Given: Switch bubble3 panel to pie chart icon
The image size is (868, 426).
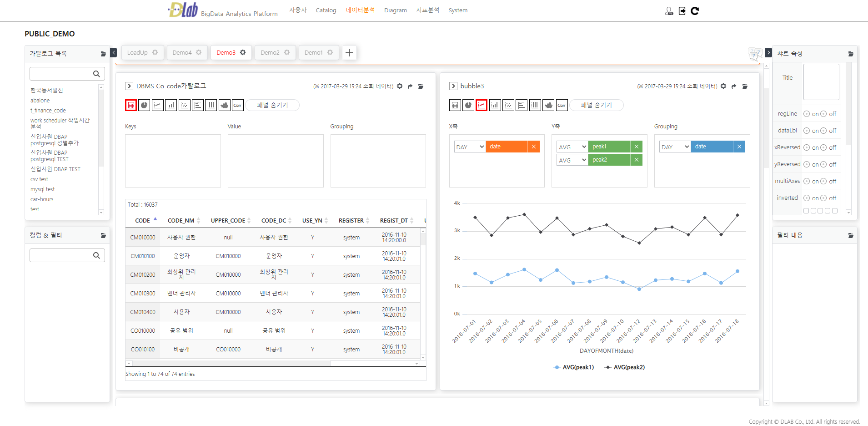Looking at the screenshot, I should 468,105.
